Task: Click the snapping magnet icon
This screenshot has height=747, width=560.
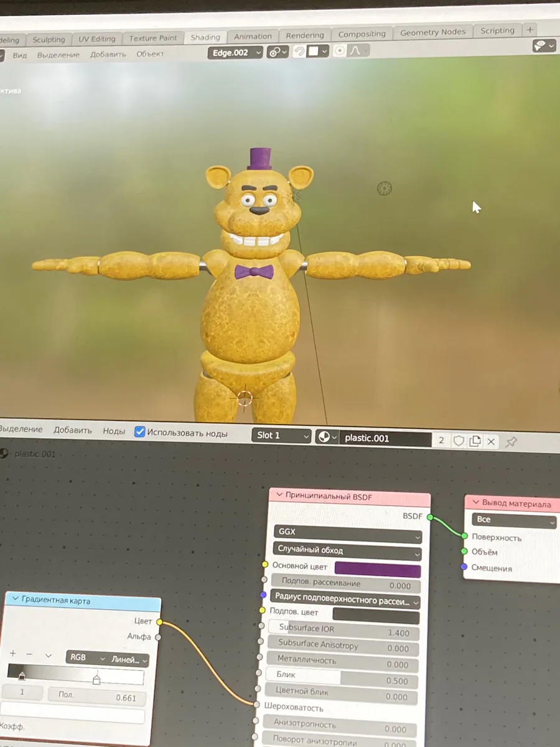Action: click(x=299, y=52)
